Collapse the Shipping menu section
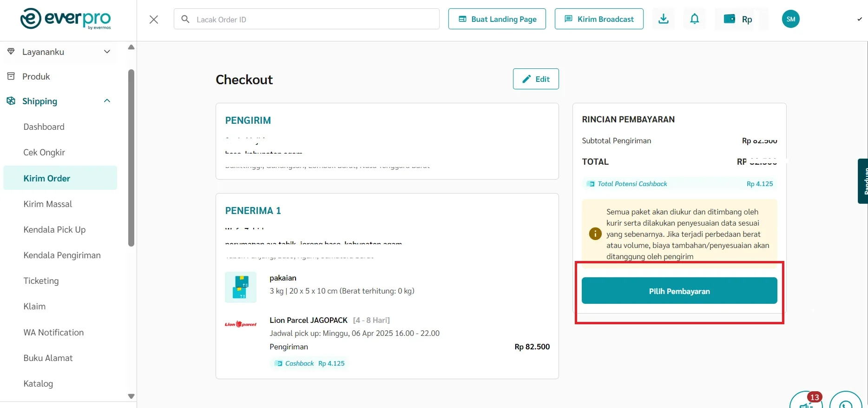 pyautogui.click(x=107, y=101)
